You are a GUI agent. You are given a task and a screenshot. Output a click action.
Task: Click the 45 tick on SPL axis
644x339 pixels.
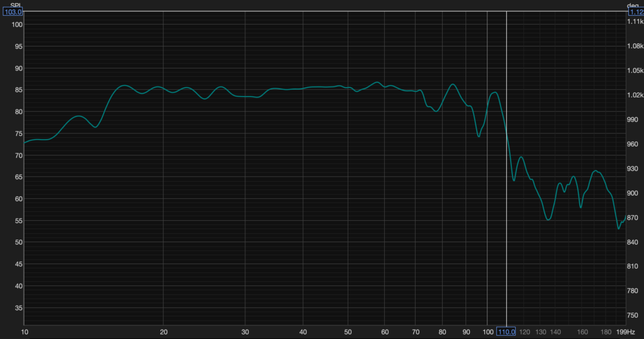[x=18, y=264]
